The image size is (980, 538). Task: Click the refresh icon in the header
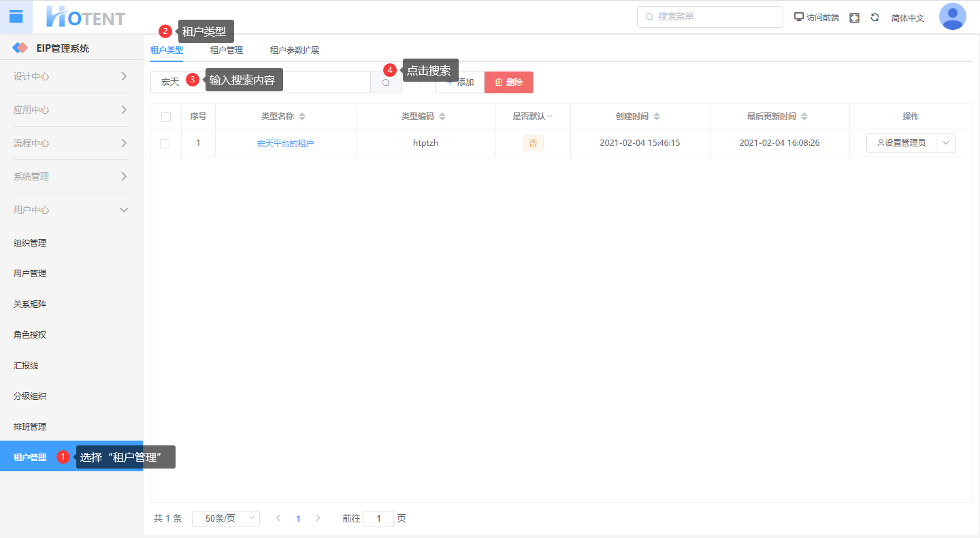point(875,18)
